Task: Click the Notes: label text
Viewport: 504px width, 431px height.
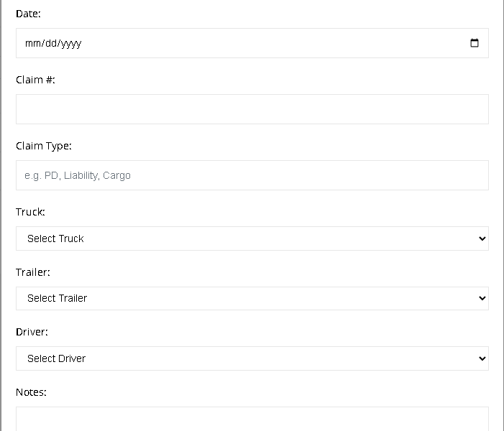Action: tap(31, 392)
